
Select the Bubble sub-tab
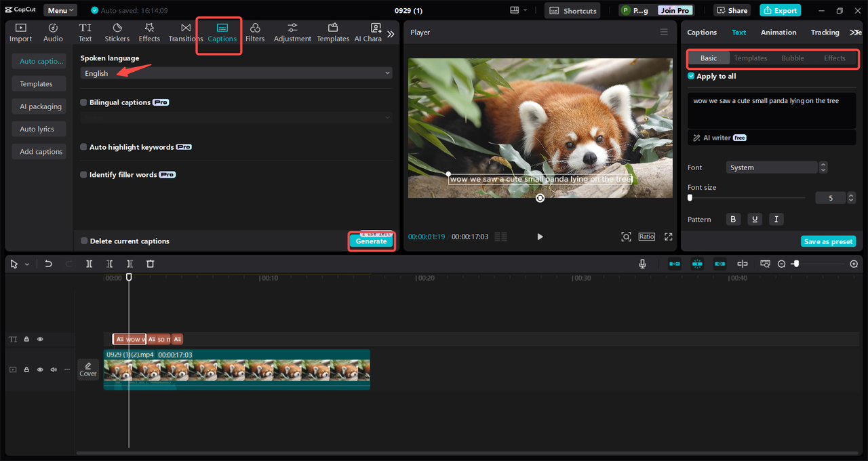[x=793, y=58]
